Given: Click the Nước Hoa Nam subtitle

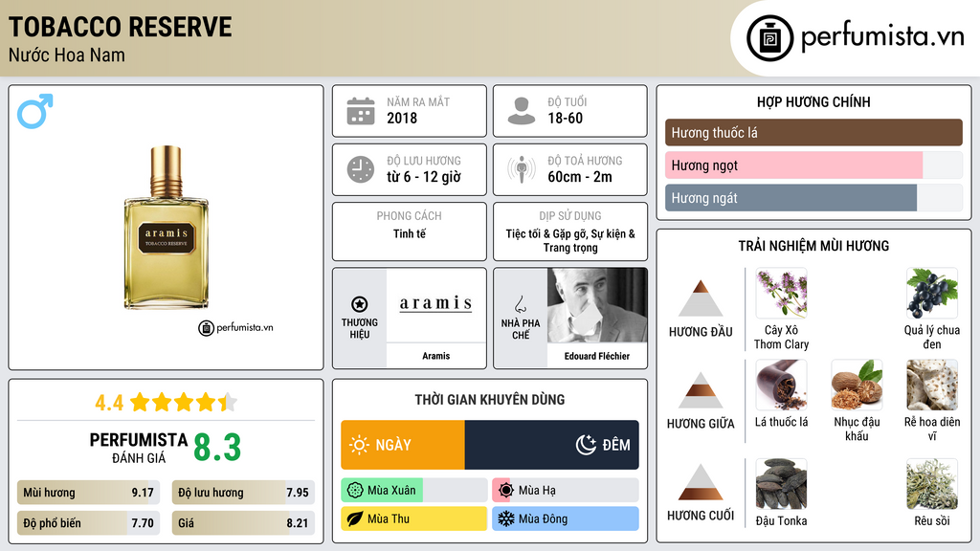Looking at the screenshot, I should tap(67, 55).
